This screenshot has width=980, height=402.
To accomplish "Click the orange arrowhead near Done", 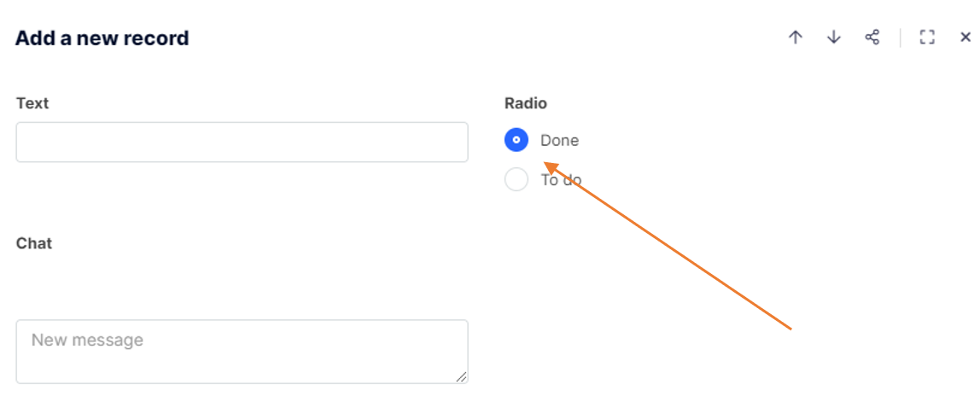I will [x=549, y=166].
